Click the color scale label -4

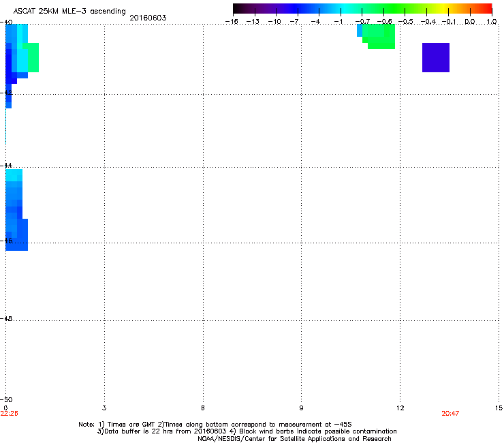(315, 22)
